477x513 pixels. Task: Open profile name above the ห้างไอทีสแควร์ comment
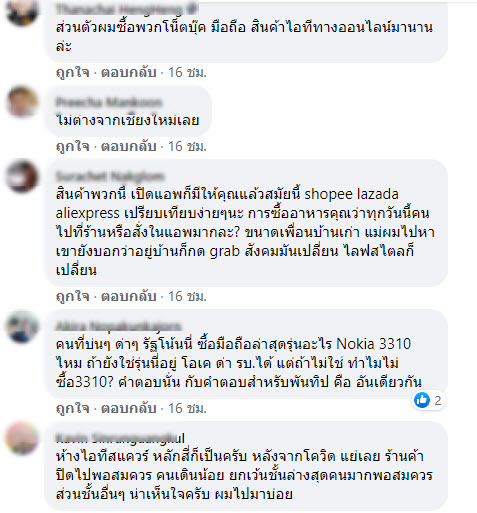pyautogui.click(x=120, y=437)
